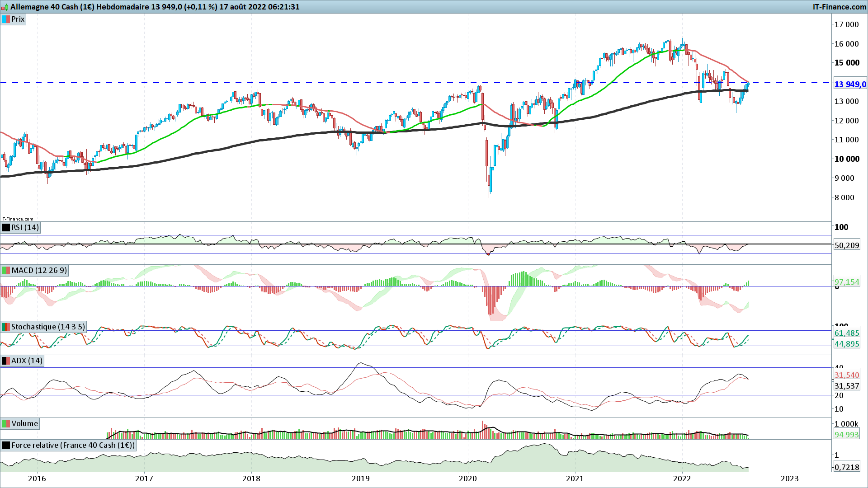Click the 50,209 RSI value label
Image resolution: width=868 pixels, height=488 pixels.
coord(846,245)
